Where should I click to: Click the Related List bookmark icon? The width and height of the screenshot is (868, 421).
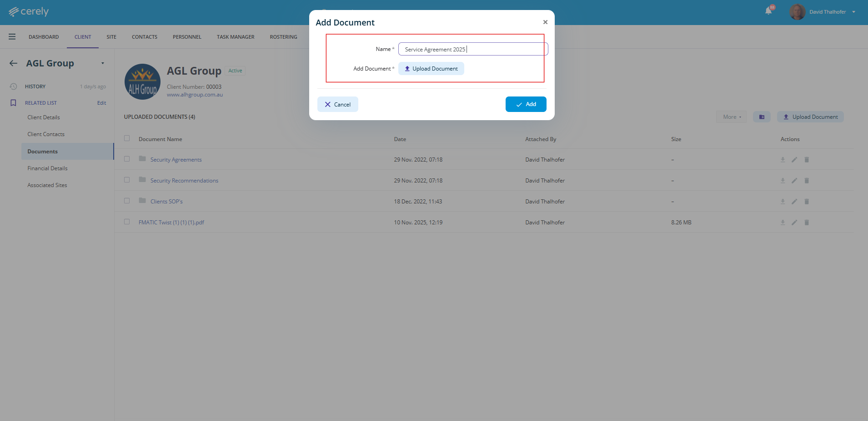click(x=13, y=103)
